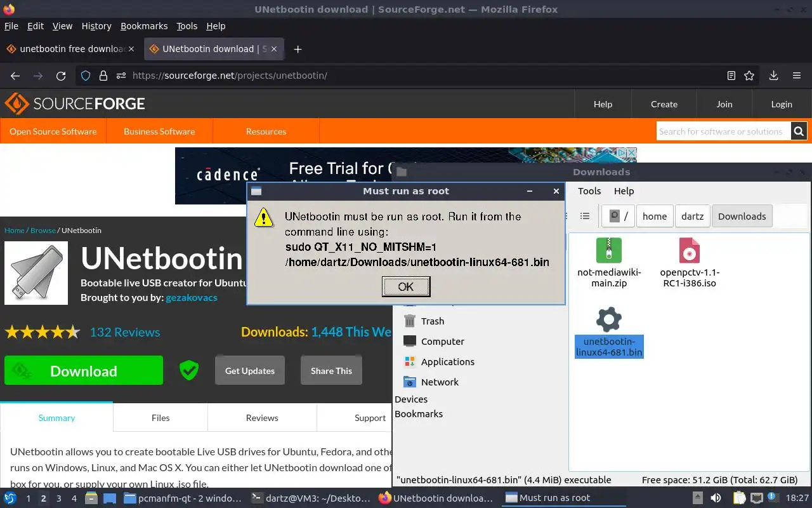Open Firefox View menu
Viewport: 812px width, 508px height.
click(62, 26)
